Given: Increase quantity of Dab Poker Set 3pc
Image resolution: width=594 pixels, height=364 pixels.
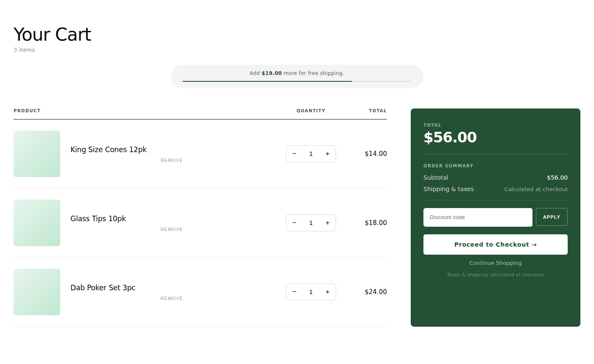Looking at the screenshot, I should click(328, 292).
